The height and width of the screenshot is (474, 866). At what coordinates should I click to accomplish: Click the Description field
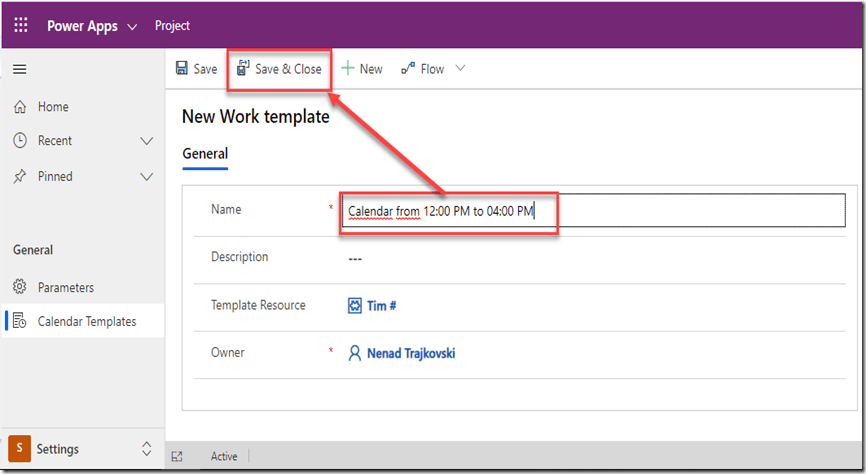point(595,258)
